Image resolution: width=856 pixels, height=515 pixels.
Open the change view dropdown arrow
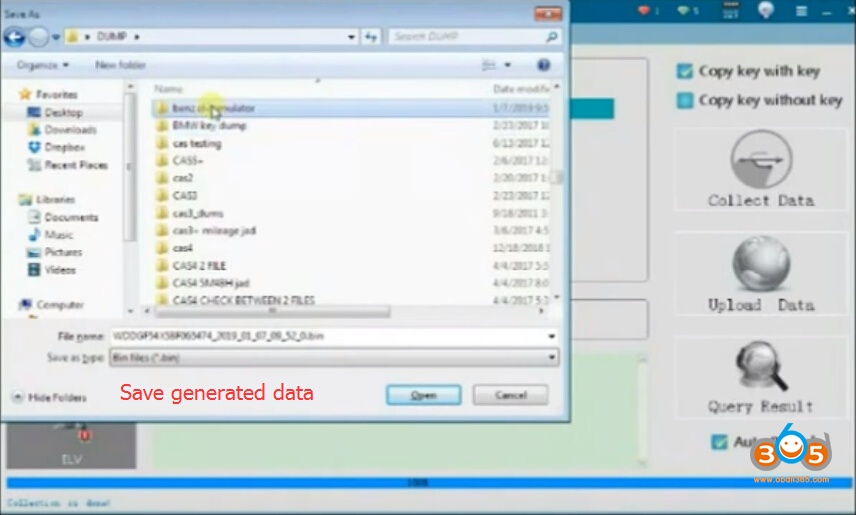click(507, 65)
